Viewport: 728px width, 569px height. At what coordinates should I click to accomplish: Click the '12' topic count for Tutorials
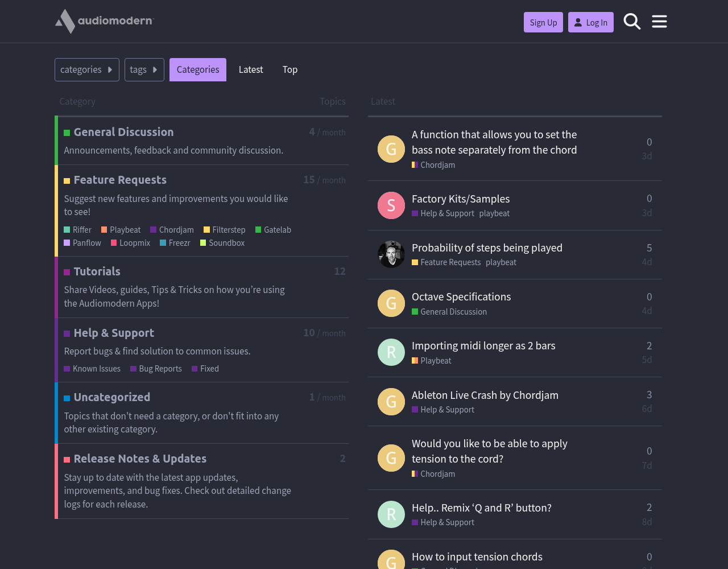click(340, 271)
